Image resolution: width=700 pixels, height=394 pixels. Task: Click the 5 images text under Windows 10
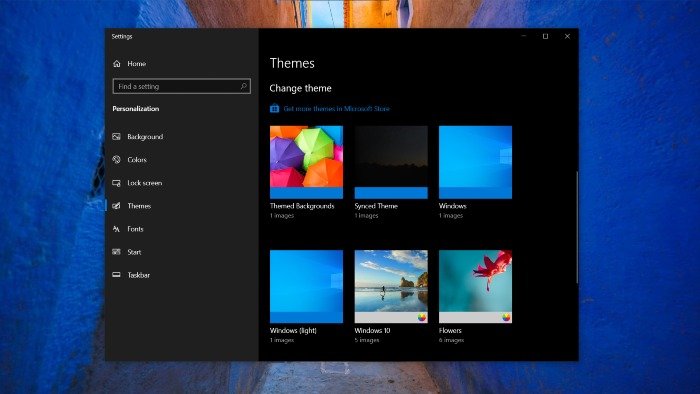(x=367, y=340)
